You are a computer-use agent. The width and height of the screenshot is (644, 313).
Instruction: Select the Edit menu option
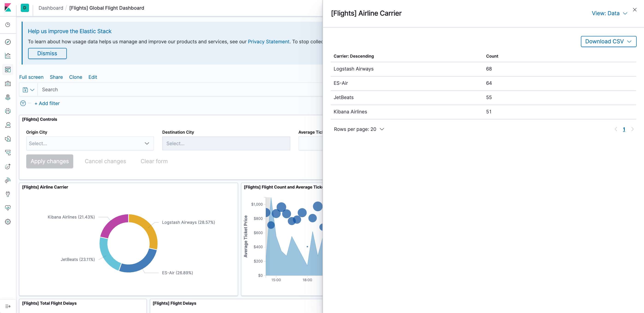pos(92,77)
